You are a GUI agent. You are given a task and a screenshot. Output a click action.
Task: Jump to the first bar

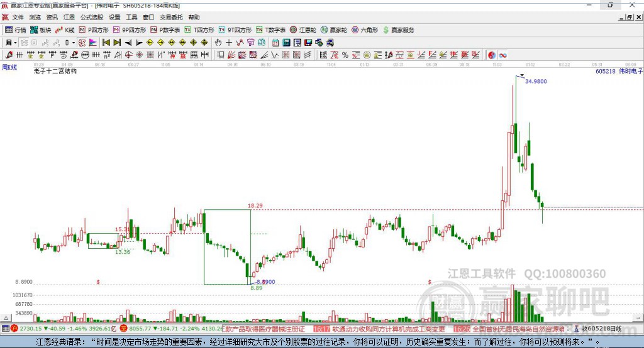tap(106, 43)
